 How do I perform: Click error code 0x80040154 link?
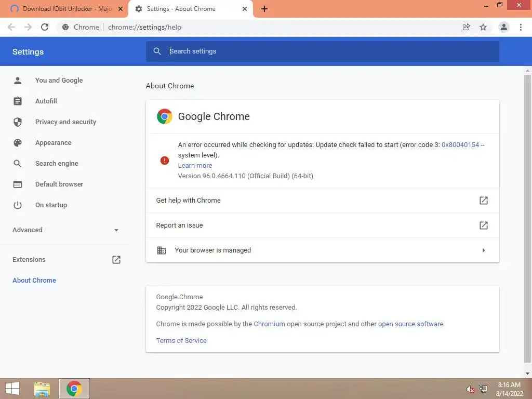(x=460, y=145)
